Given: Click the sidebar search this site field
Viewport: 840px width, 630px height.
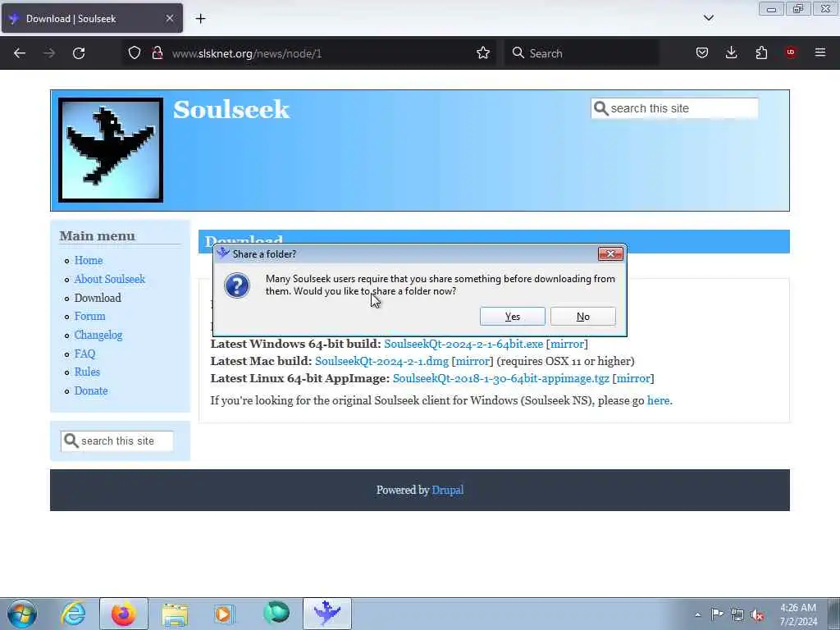Looking at the screenshot, I should [x=116, y=441].
